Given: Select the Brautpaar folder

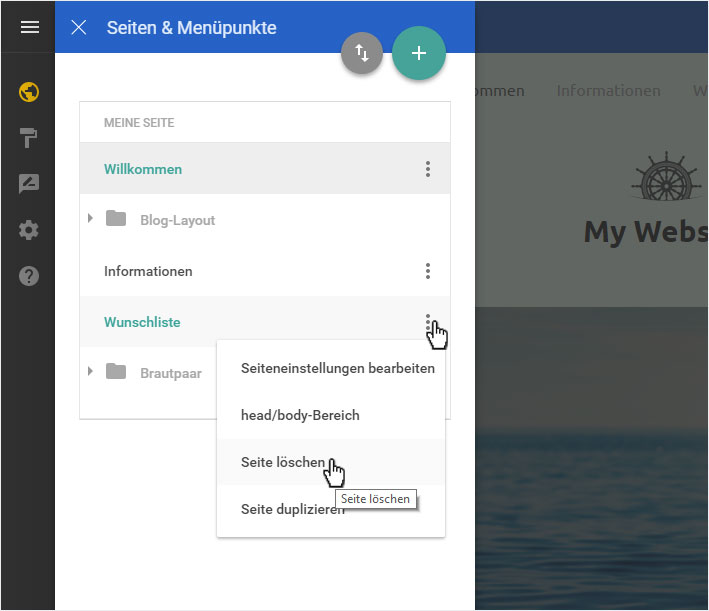Looking at the screenshot, I should [170, 373].
